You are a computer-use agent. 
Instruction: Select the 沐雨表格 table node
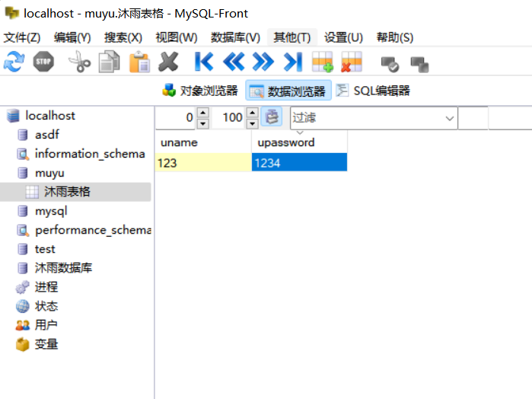point(75,192)
